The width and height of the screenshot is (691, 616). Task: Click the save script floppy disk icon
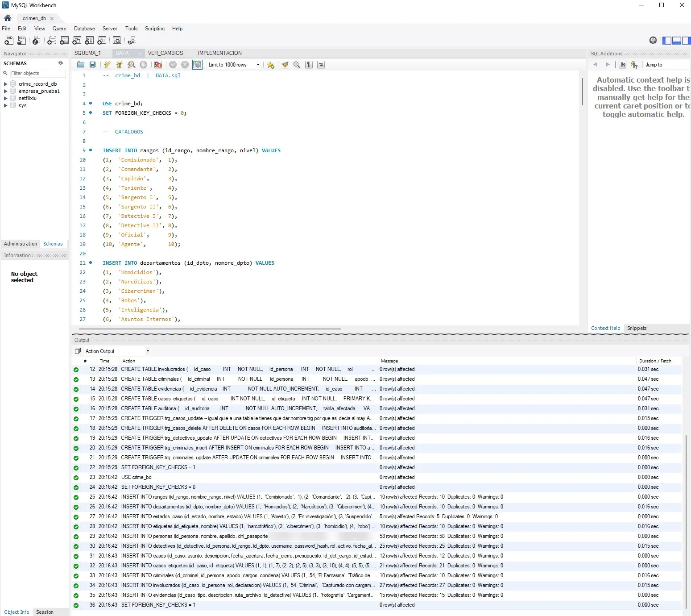(x=93, y=65)
